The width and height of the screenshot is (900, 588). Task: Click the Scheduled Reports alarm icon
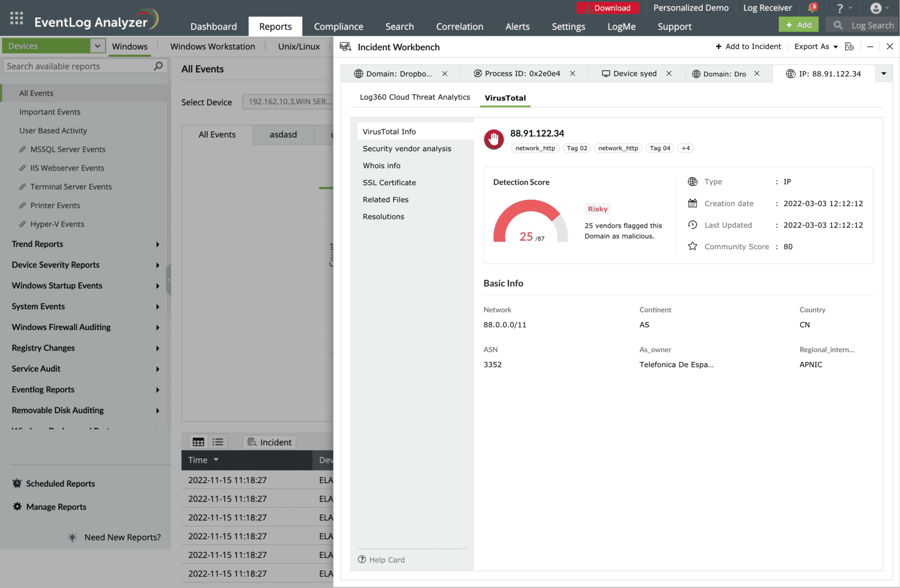[x=17, y=483]
